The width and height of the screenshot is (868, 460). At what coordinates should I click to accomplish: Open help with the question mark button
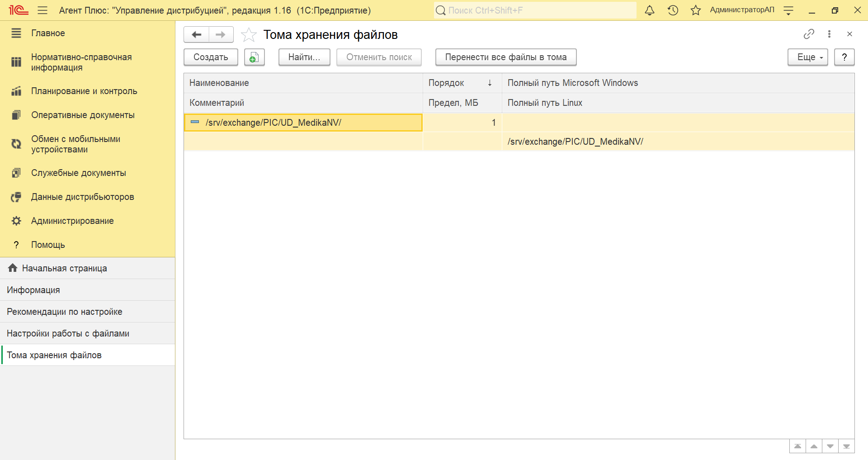(x=844, y=57)
